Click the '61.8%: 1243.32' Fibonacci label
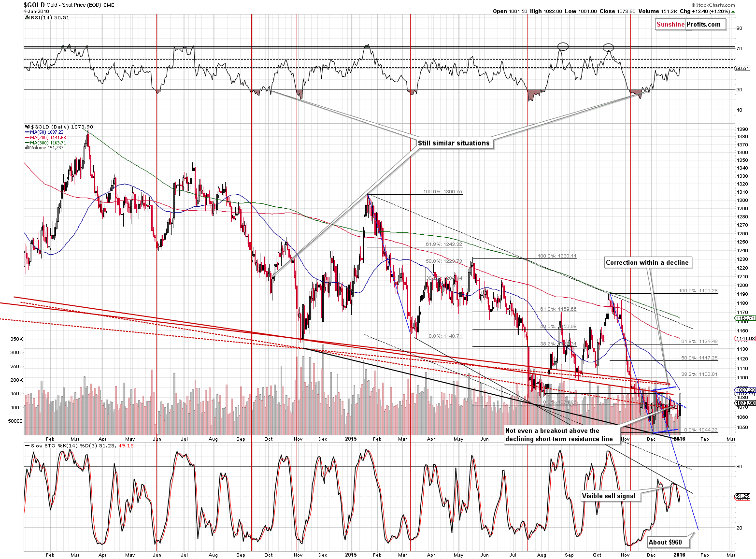Image resolution: width=756 pixels, height=559 pixels. click(x=444, y=244)
